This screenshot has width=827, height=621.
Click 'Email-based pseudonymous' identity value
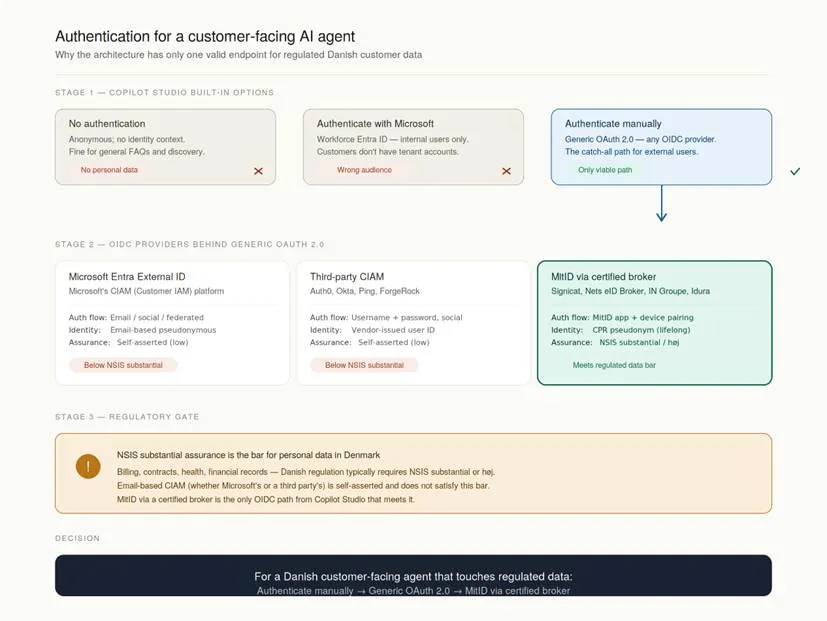click(163, 330)
